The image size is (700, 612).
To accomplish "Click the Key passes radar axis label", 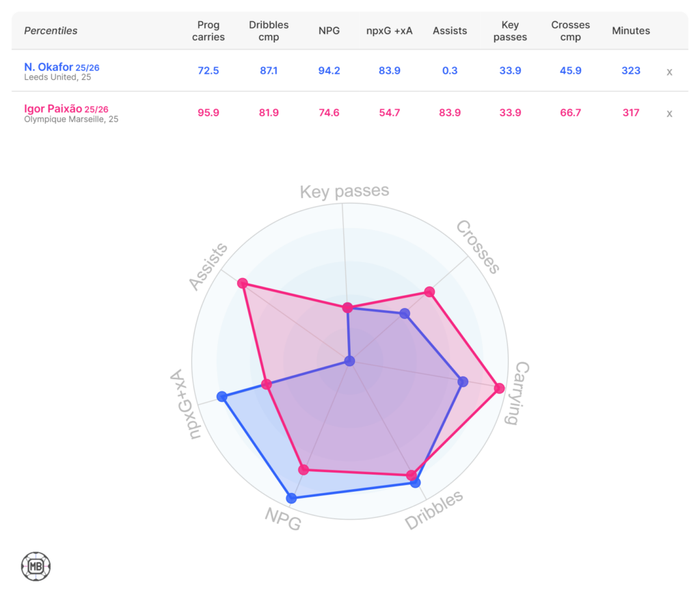I will coord(345,191).
